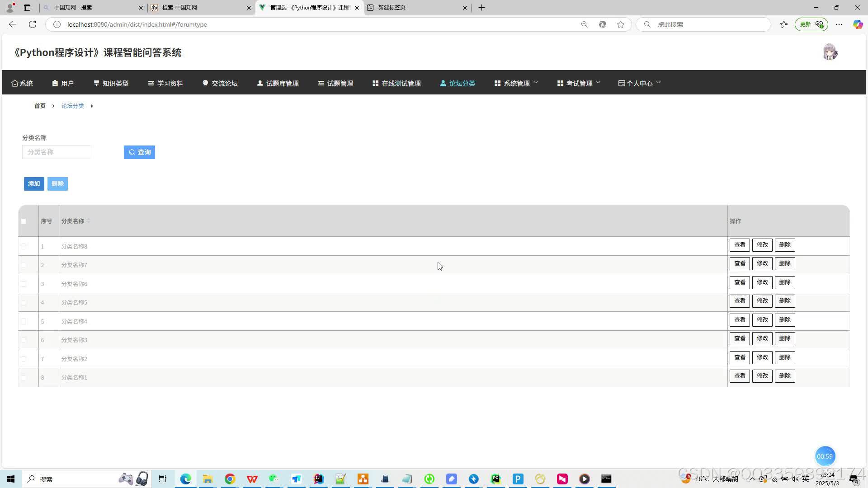Click 修改 button for 分类名称6 row
The height and width of the screenshot is (488, 868).
(762, 282)
